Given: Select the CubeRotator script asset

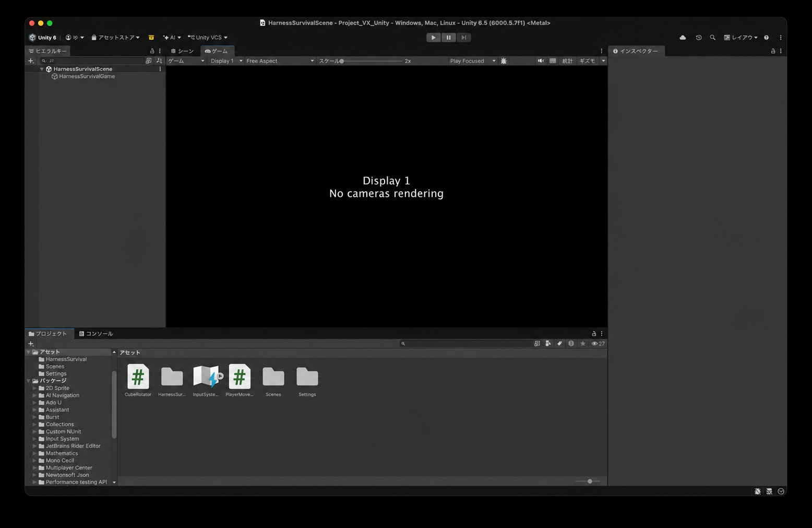Looking at the screenshot, I should (x=138, y=381).
